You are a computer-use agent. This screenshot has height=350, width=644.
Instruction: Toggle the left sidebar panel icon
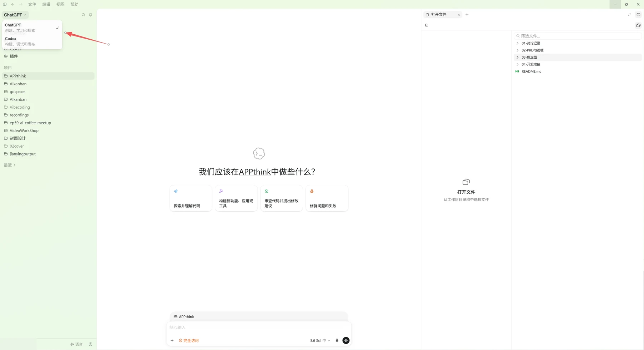[x=5, y=4]
